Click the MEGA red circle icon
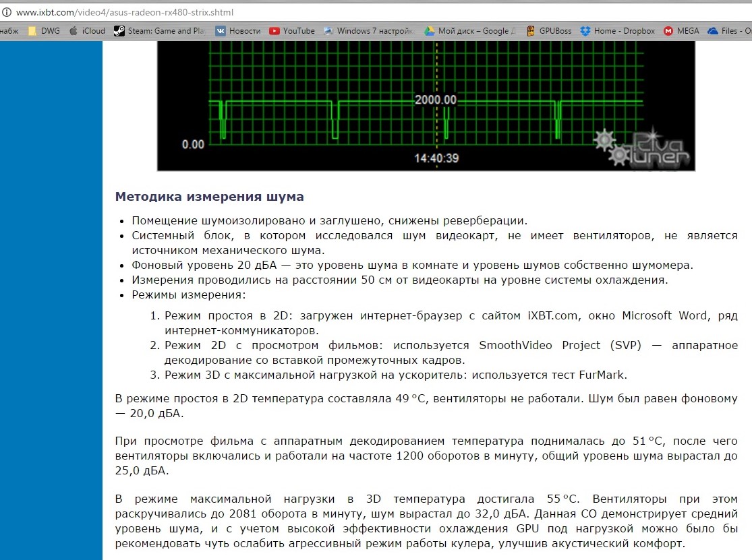Screen dimensions: 752x560 tap(668, 31)
